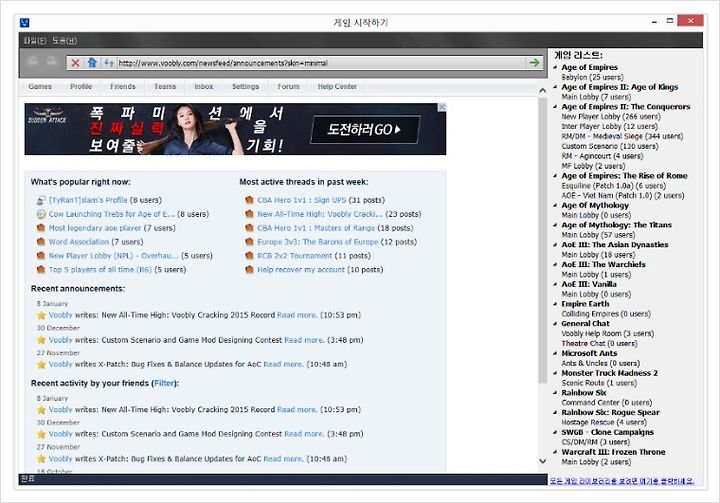The width and height of the screenshot is (720, 503).
Task: Open the Teams tab
Action: click(x=165, y=86)
